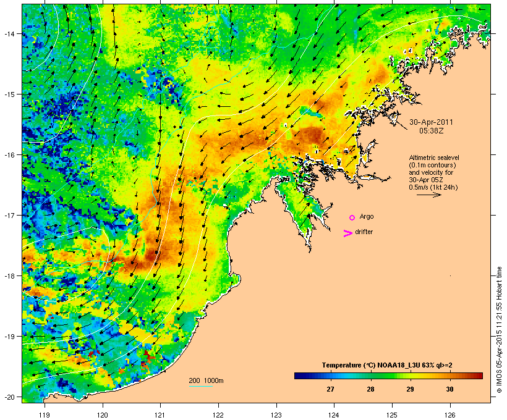Click latitude axis label -19

tap(9, 337)
